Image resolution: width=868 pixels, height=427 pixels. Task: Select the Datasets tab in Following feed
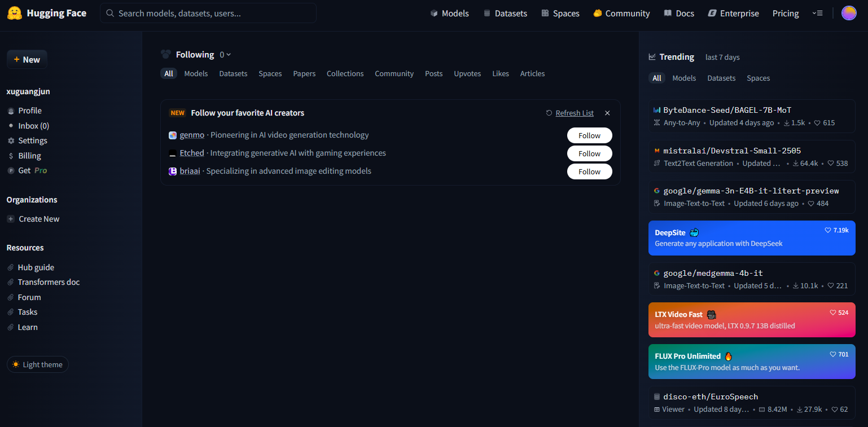[233, 73]
